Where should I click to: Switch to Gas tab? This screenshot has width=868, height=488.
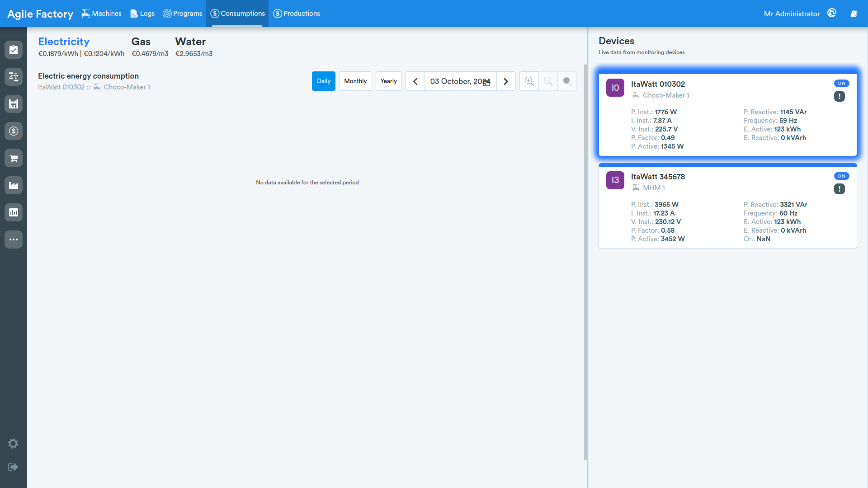[150, 47]
